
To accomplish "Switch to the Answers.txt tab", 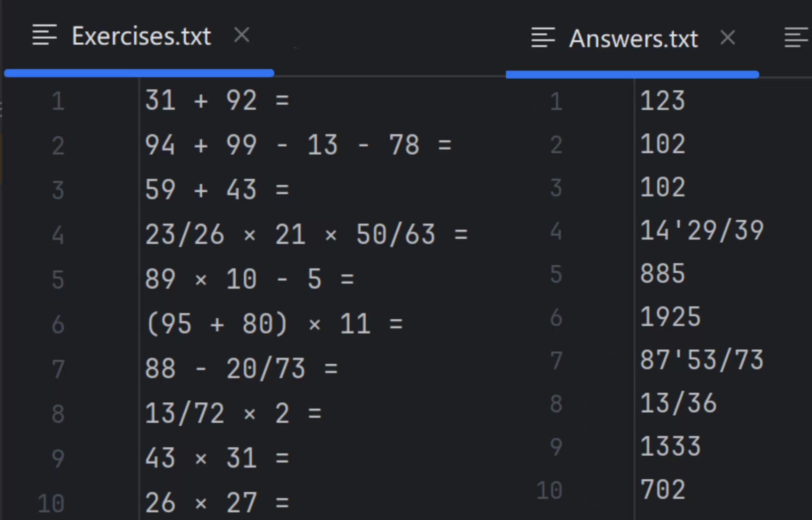I will (633, 39).
